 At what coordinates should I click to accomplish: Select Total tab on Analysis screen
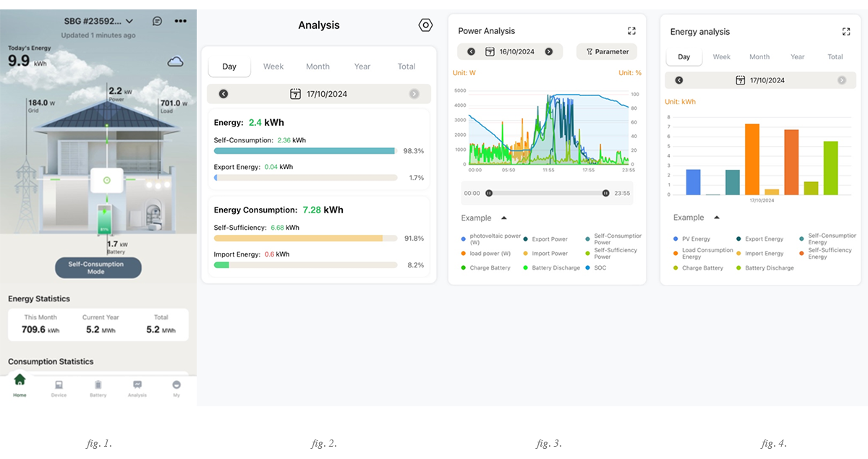(x=407, y=67)
